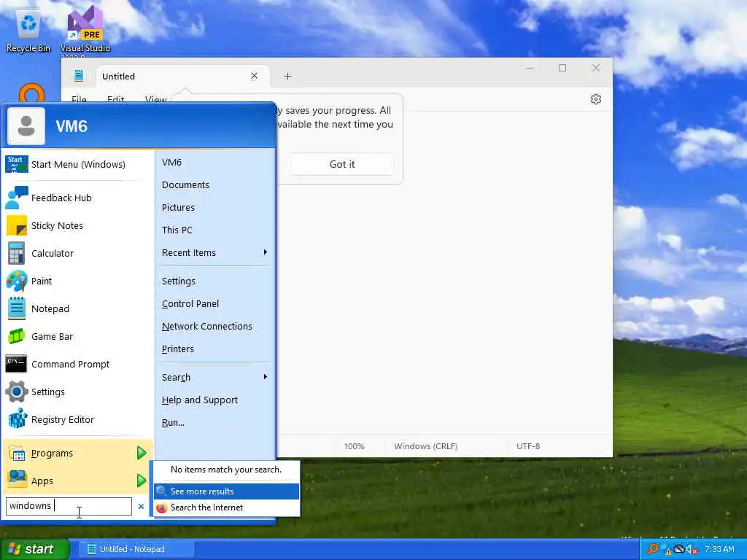
Task: Click the Got it button
Action: [x=342, y=164]
